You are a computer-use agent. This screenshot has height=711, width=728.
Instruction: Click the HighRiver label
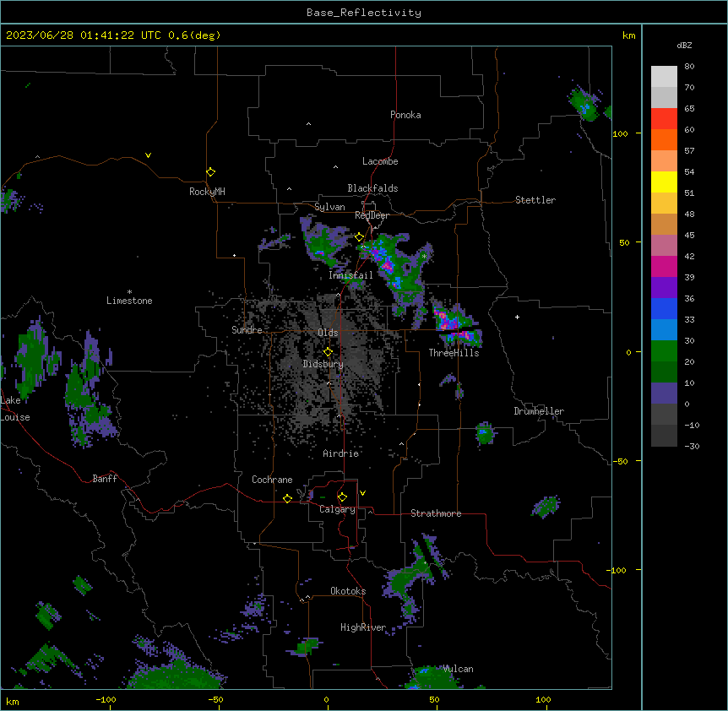(x=363, y=627)
